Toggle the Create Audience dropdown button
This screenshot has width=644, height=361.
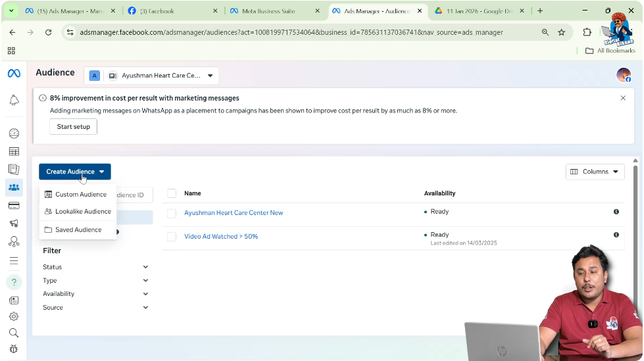point(75,172)
